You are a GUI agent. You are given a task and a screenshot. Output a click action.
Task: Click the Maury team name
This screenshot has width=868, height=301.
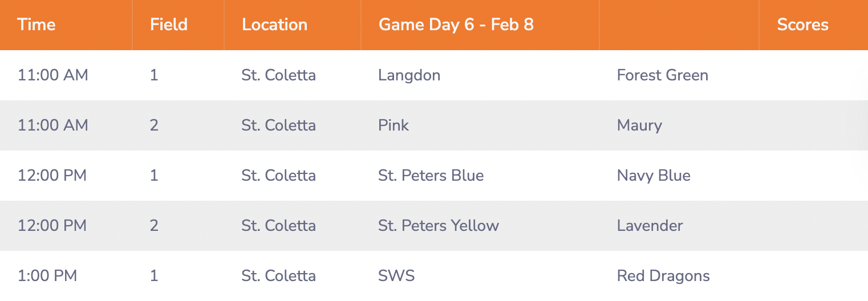(x=639, y=125)
